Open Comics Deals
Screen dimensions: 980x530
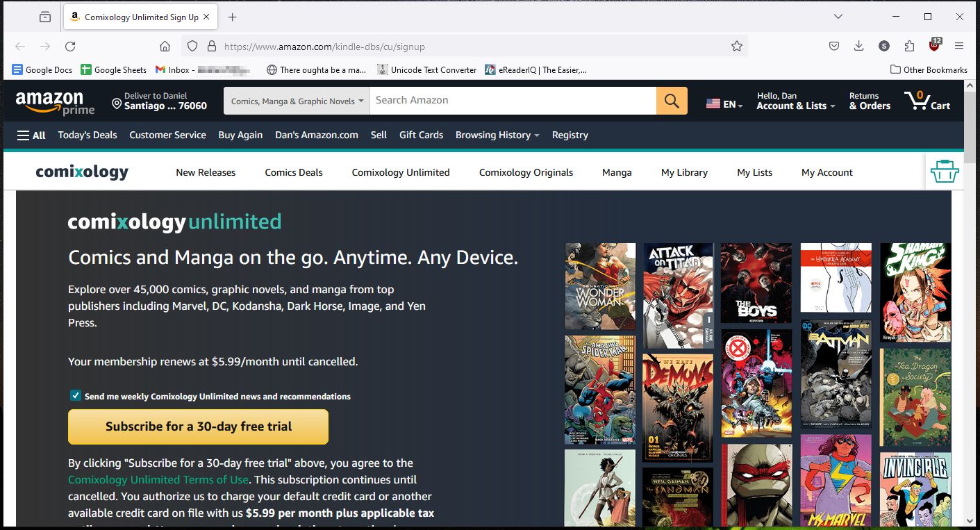pyautogui.click(x=294, y=172)
